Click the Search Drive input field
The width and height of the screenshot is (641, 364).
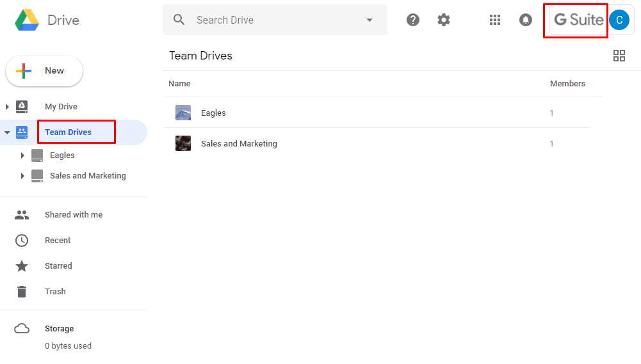pos(275,20)
